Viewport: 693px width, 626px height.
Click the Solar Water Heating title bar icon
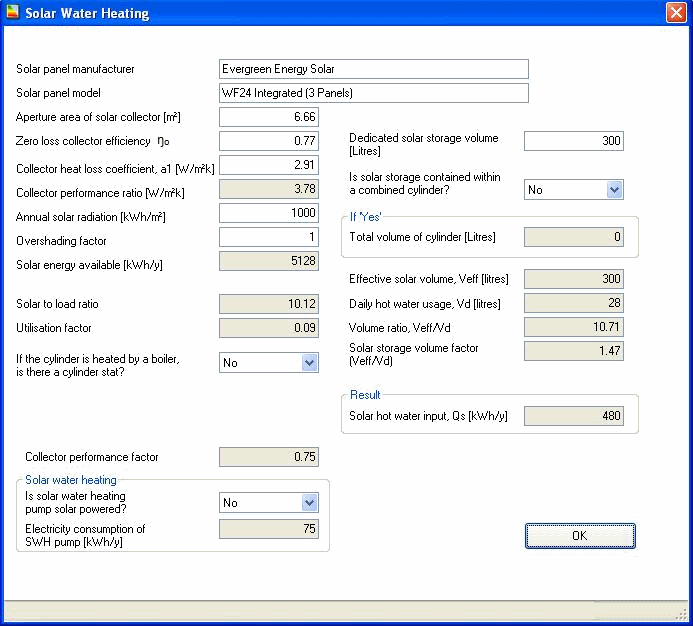(x=13, y=12)
